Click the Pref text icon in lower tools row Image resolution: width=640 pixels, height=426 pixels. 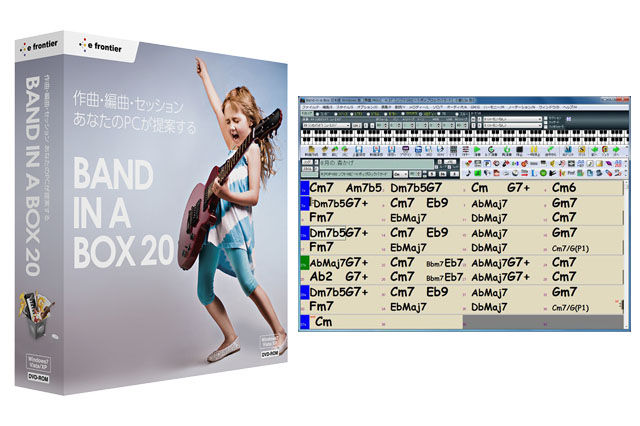coord(571,173)
